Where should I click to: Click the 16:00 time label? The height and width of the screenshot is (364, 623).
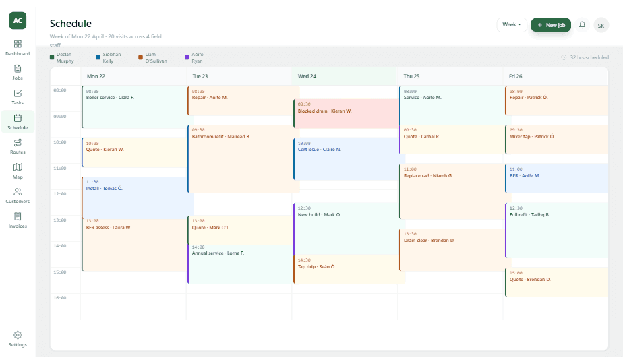(x=59, y=298)
